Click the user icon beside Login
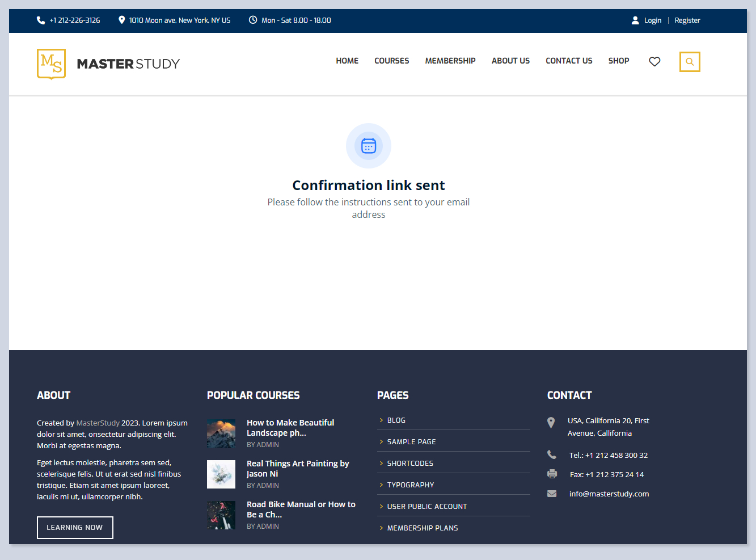Viewport: 756px width, 560px height. pyautogui.click(x=635, y=20)
